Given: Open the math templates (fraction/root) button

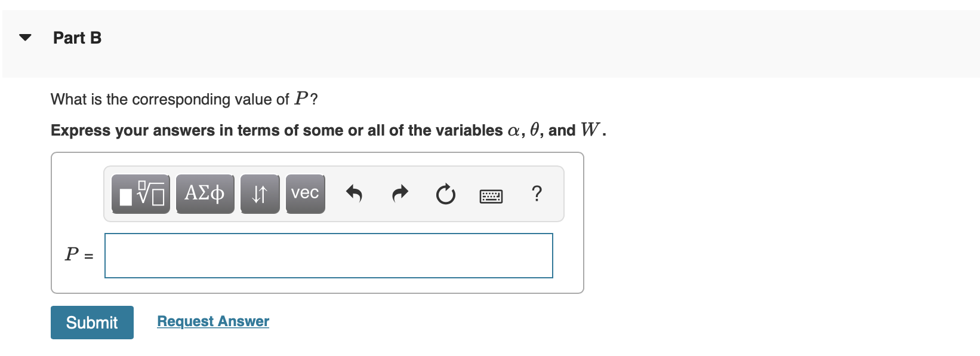Looking at the screenshot, I should coord(141,194).
